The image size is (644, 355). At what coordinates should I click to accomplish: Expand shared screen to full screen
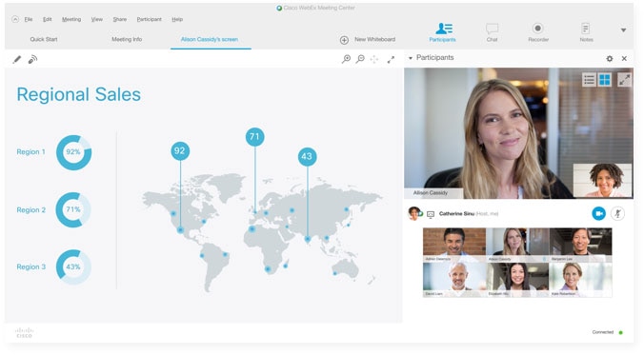coord(391,60)
